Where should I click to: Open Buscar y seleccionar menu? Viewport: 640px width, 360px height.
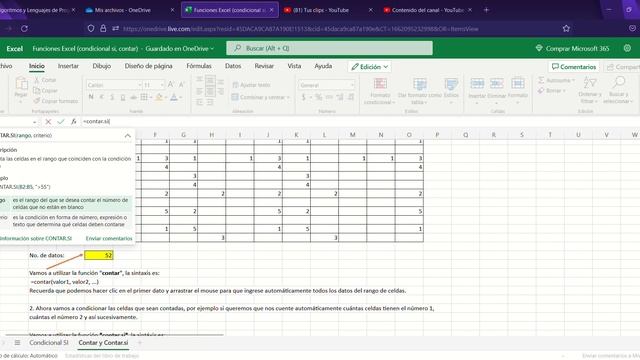pos(618,91)
